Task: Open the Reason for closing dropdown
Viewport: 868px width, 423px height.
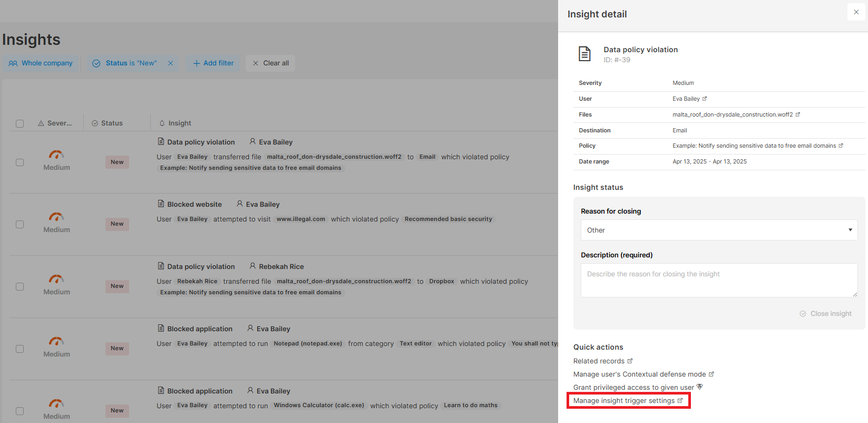Action: 719,230
